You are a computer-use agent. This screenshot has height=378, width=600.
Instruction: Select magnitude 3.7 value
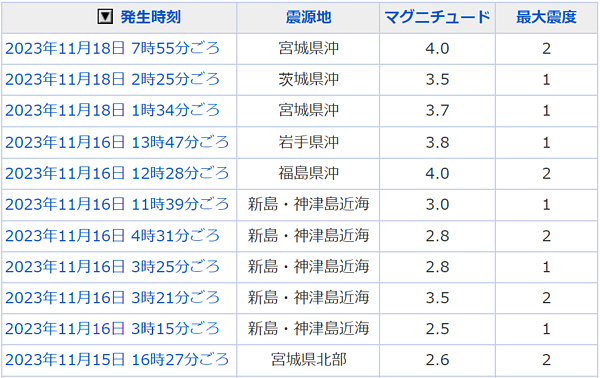[x=437, y=111]
